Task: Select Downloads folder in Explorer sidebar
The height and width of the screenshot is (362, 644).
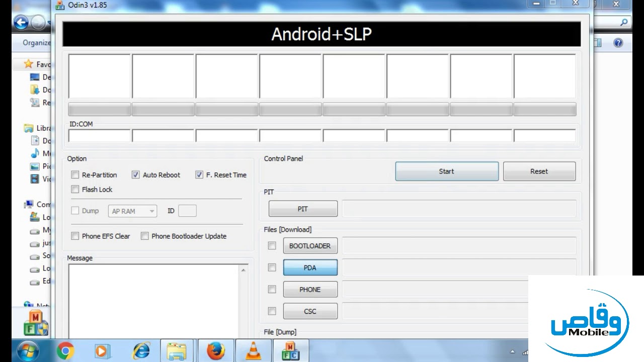Action: tap(40, 89)
